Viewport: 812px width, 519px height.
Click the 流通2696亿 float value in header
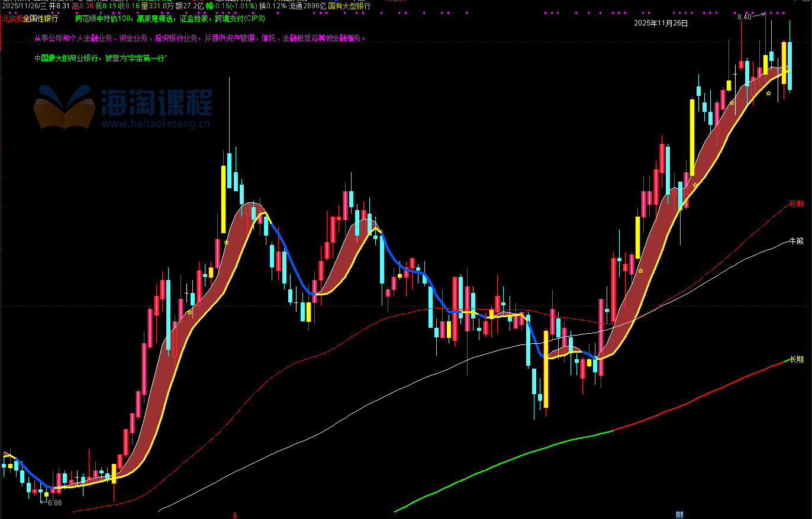click(307, 6)
